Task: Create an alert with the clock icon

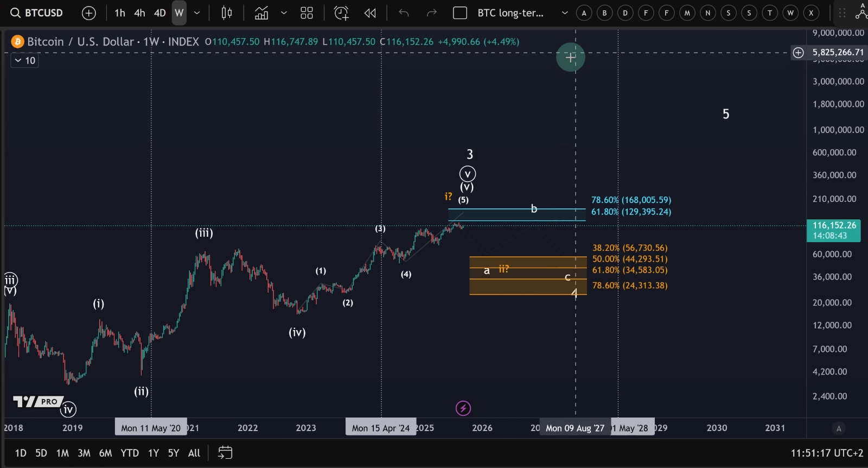Action: click(341, 13)
